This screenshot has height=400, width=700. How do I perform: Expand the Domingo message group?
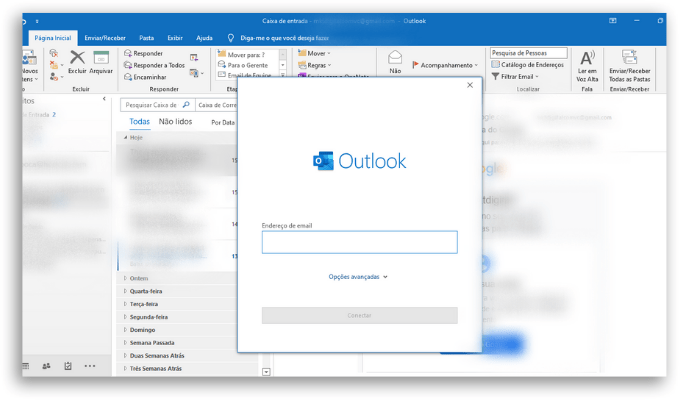(x=125, y=330)
